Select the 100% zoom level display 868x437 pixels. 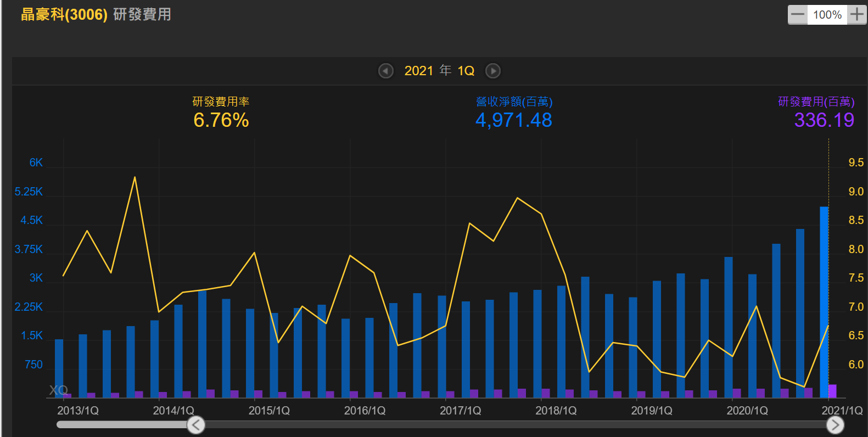point(827,15)
